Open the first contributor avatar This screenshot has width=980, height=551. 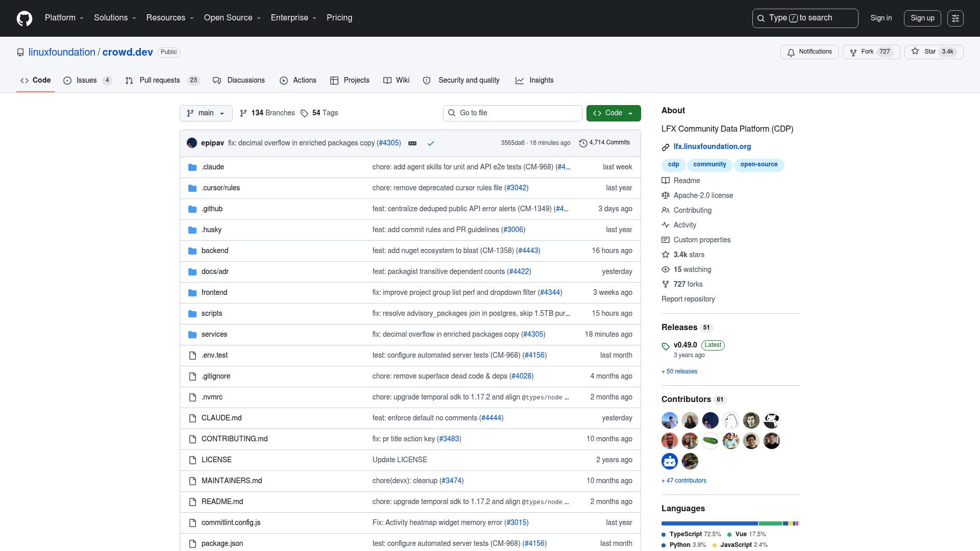[x=670, y=420]
